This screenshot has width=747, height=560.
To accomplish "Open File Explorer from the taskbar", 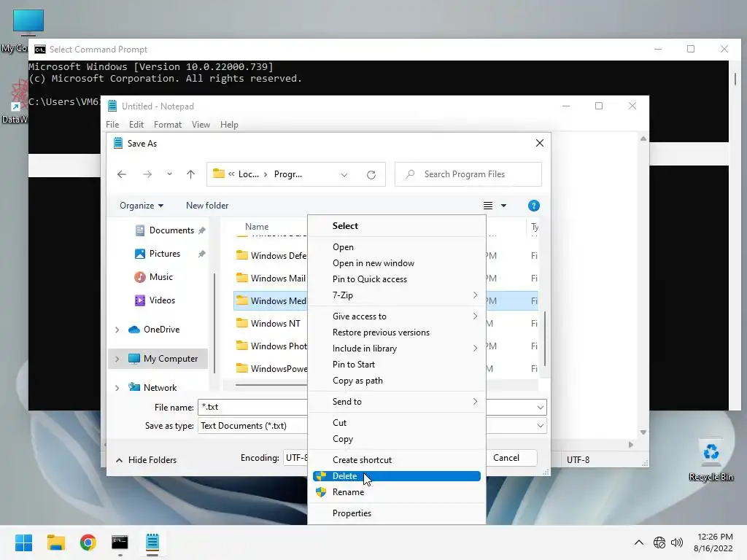I will coord(55,542).
